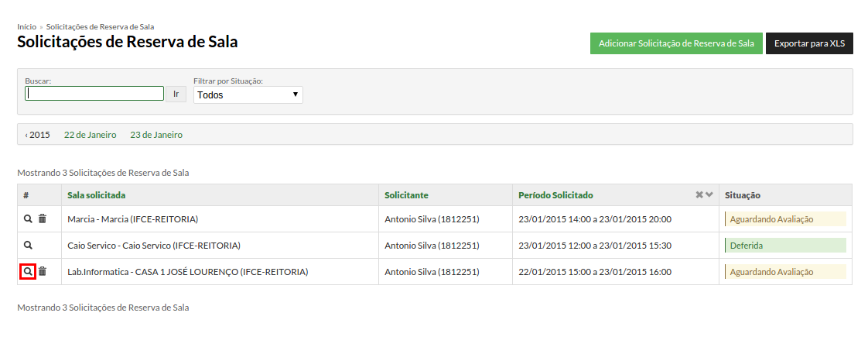Delete the Marcia room request

pyautogui.click(x=42, y=219)
